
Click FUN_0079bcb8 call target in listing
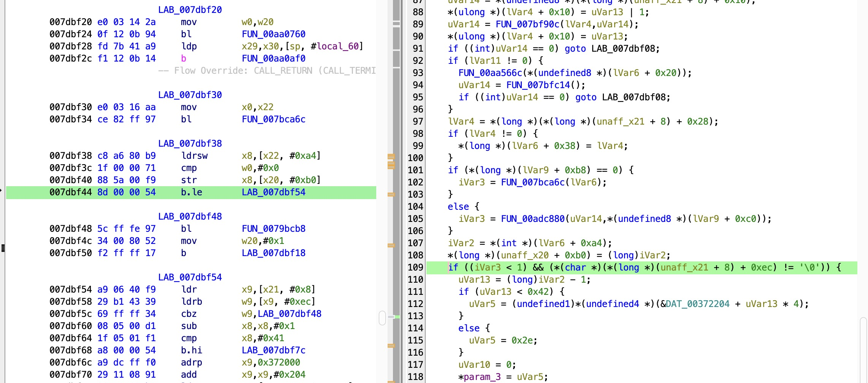[274, 228]
